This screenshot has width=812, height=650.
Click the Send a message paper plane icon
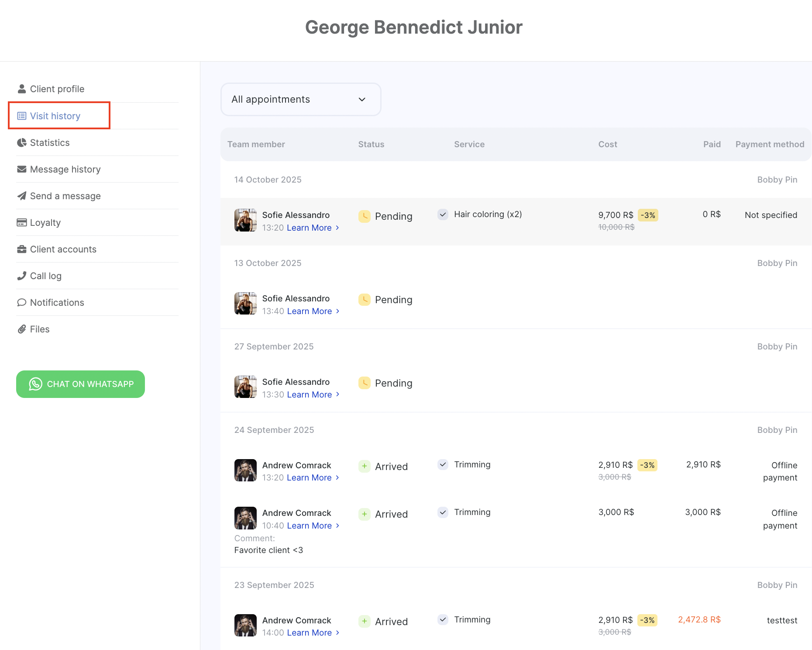click(21, 196)
